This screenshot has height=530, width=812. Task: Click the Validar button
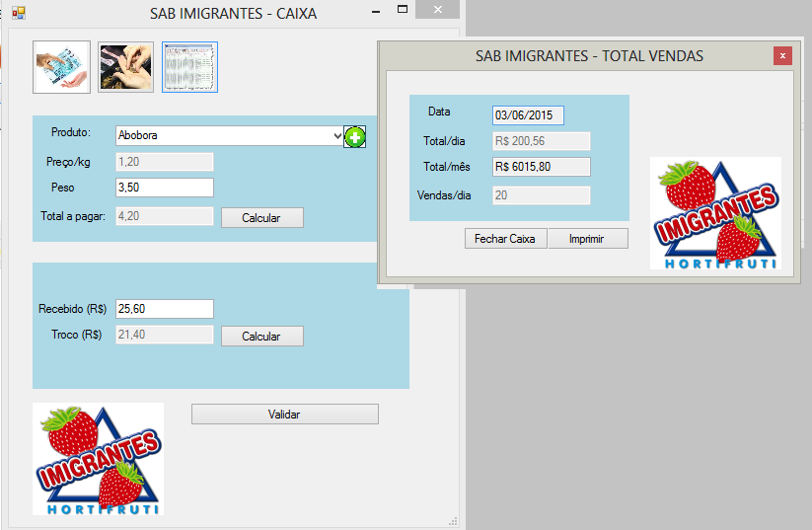coord(284,415)
